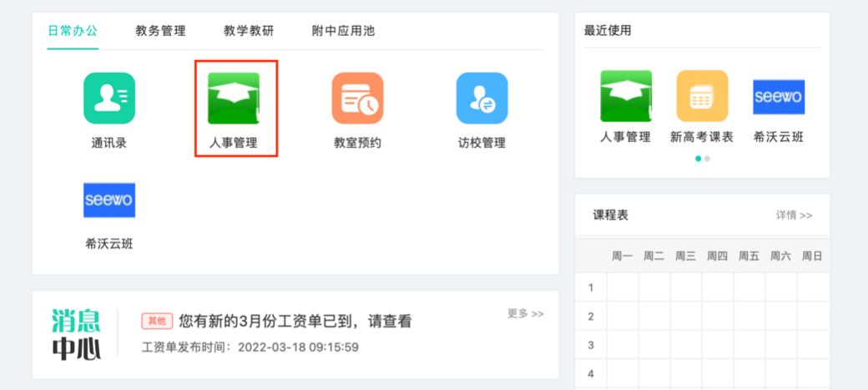This screenshot has width=868, height=390.
Task: Select the second carousel page dot in 最近使用
Action: click(x=708, y=158)
